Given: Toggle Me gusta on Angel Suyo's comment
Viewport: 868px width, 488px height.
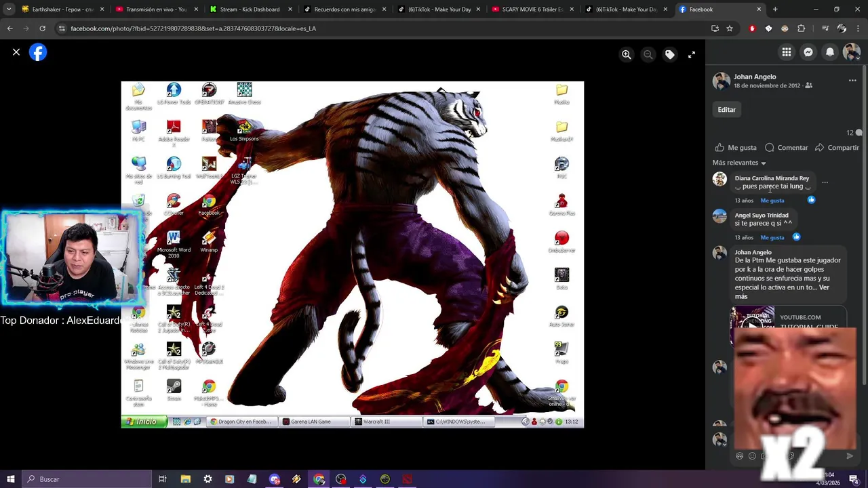Looking at the screenshot, I should pyautogui.click(x=772, y=238).
